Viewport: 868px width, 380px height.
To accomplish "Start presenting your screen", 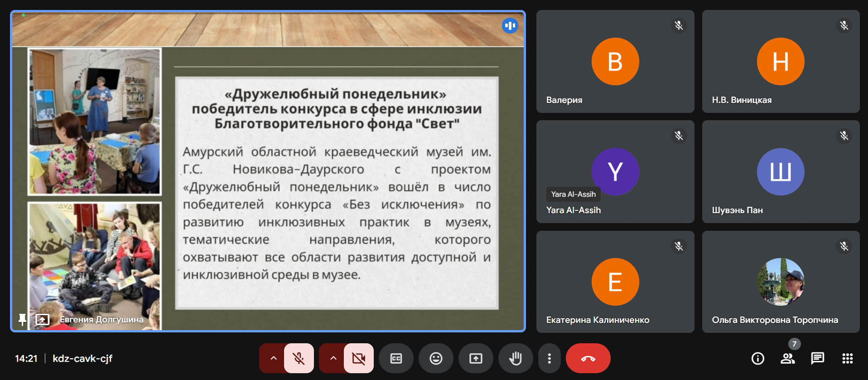I will coord(476,358).
